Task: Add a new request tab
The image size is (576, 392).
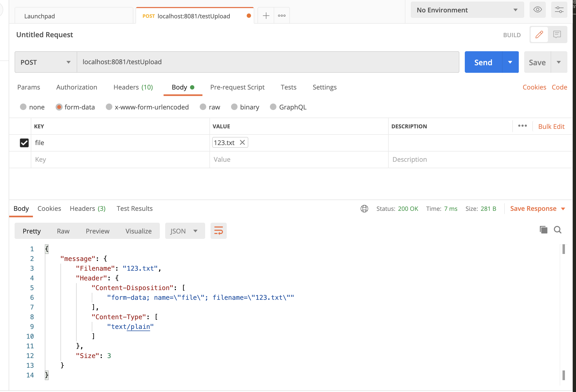Action: pos(266,16)
